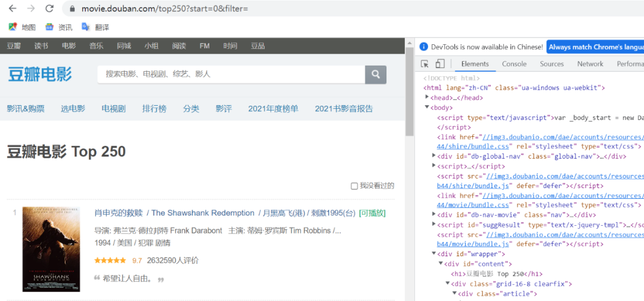Click 阅读 in the top bar
Image resolution: width=644 pixels, height=301 pixels.
(x=179, y=46)
